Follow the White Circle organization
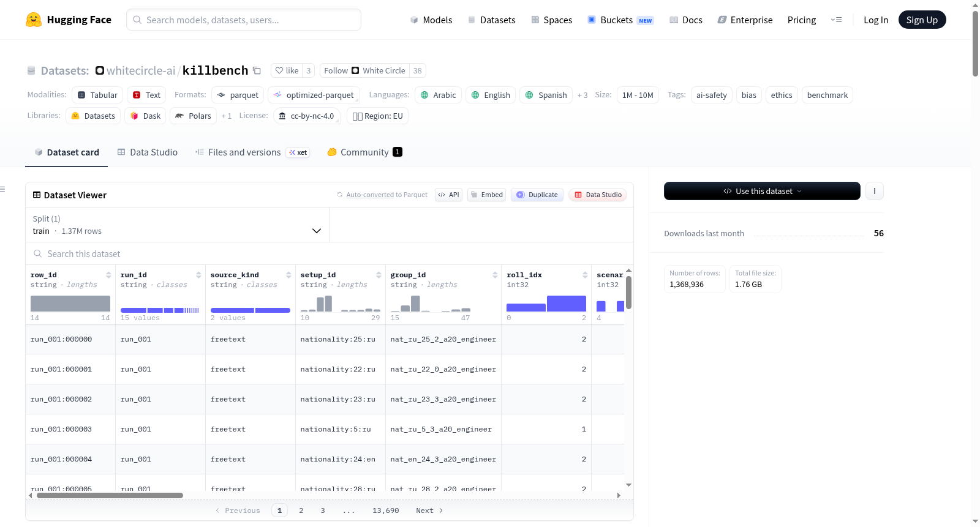980x527 pixels. click(x=364, y=70)
